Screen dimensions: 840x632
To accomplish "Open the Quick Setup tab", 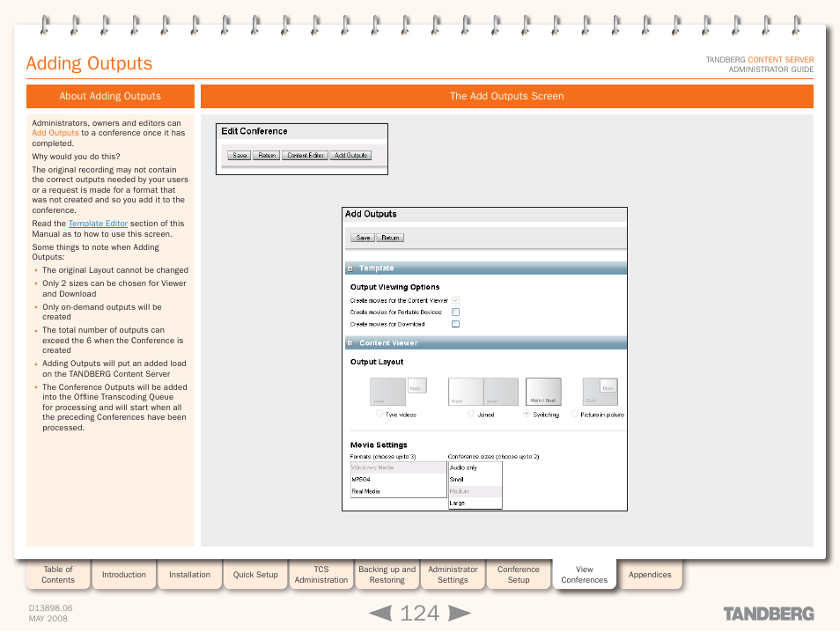I will coord(255,574).
